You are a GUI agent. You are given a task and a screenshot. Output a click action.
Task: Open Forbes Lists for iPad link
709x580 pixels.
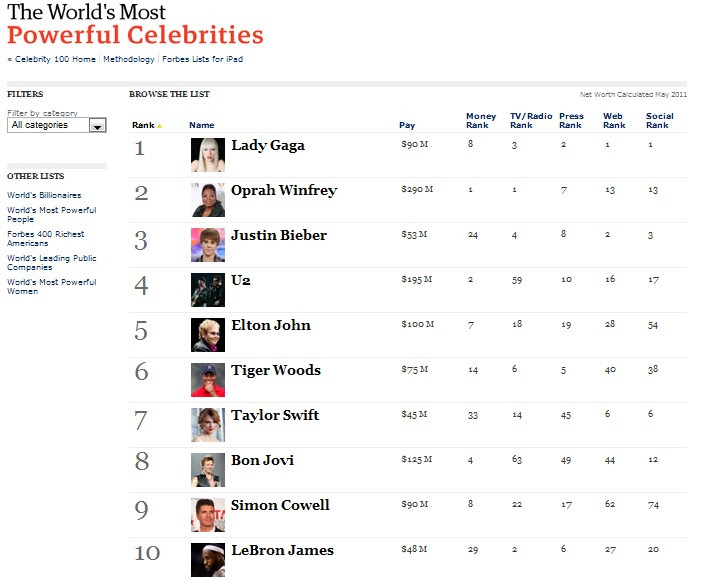click(x=203, y=59)
